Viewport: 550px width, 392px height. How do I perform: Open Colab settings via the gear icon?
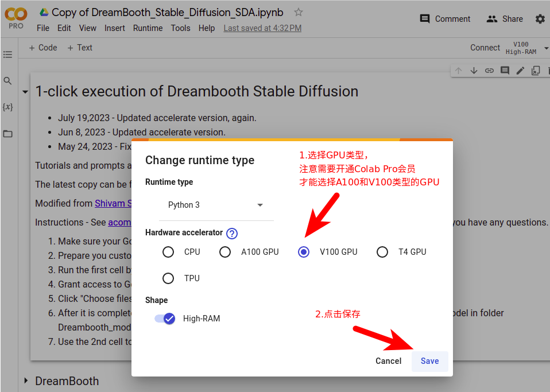coord(540,18)
